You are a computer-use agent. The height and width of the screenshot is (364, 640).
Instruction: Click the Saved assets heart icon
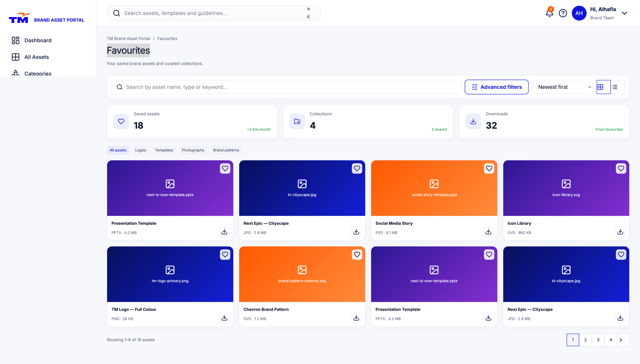tap(121, 121)
